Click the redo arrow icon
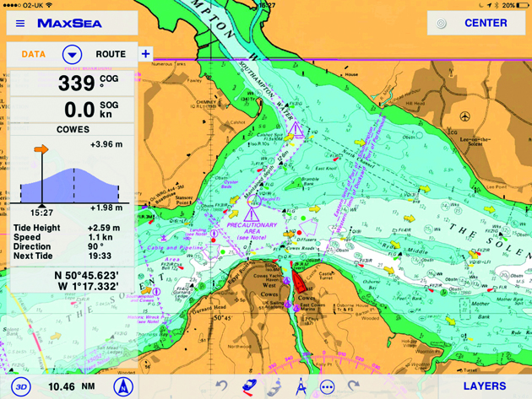Viewport: 532px width, 399px height. (354, 386)
